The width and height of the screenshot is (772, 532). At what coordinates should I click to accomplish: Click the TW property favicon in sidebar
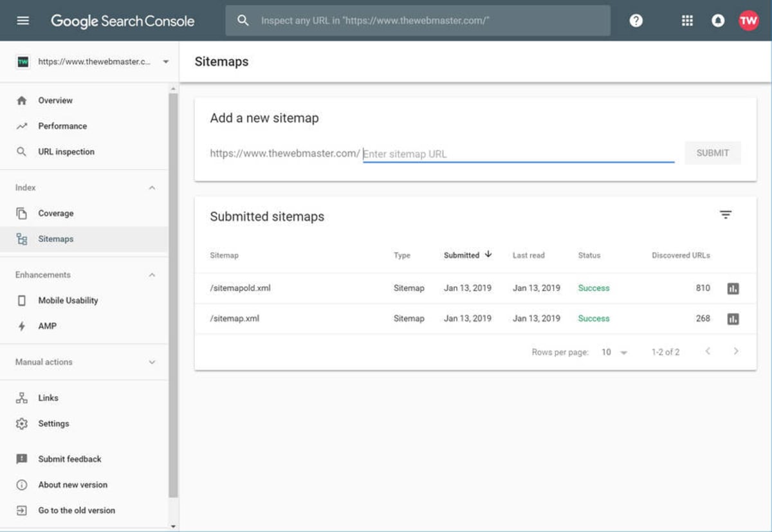(23, 62)
